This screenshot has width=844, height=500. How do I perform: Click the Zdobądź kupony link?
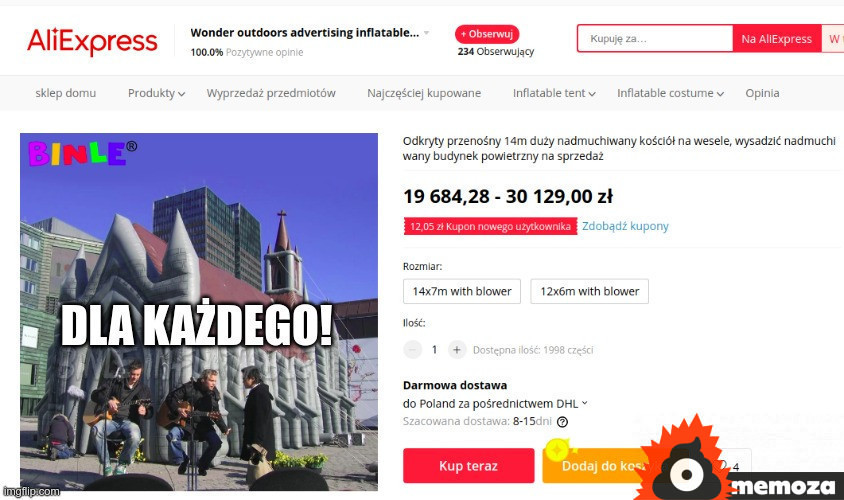(x=625, y=226)
